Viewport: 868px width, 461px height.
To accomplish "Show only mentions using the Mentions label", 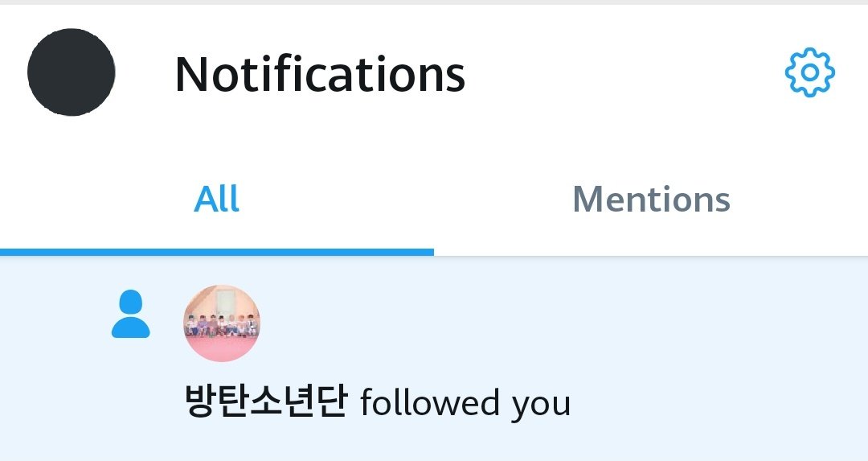I will point(651,200).
